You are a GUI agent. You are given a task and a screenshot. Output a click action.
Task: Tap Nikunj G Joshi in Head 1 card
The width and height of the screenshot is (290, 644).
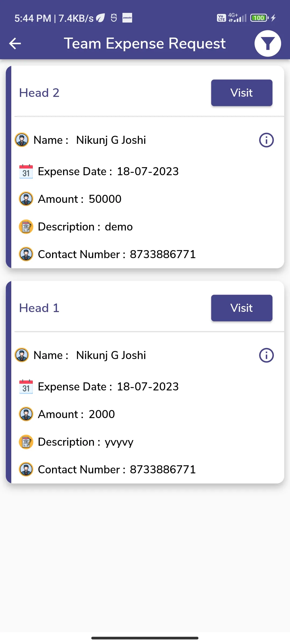click(x=111, y=355)
